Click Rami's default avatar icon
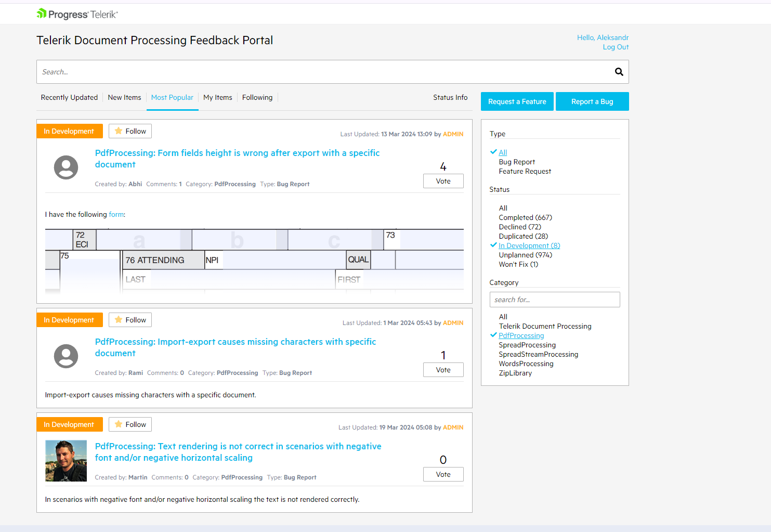This screenshot has height=532, width=771. (66, 356)
